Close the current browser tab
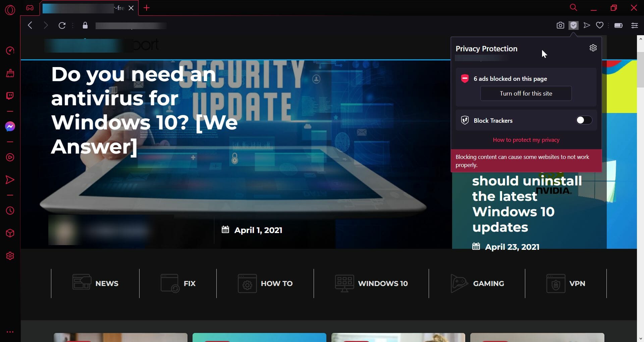644x342 pixels. (x=131, y=8)
